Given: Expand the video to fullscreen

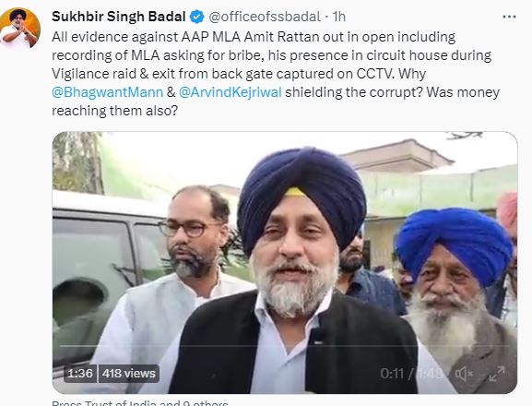Looking at the screenshot, I should click(x=497, y=374).
